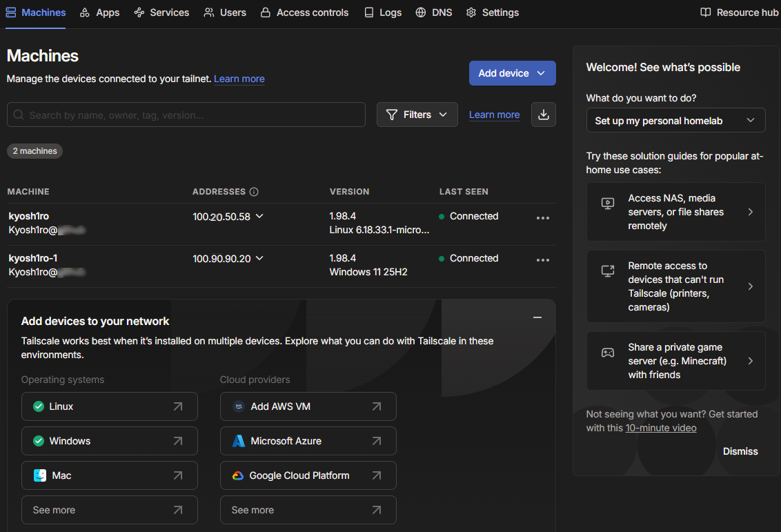
Task: Open the DNS tab
Action: pos(434,12)
